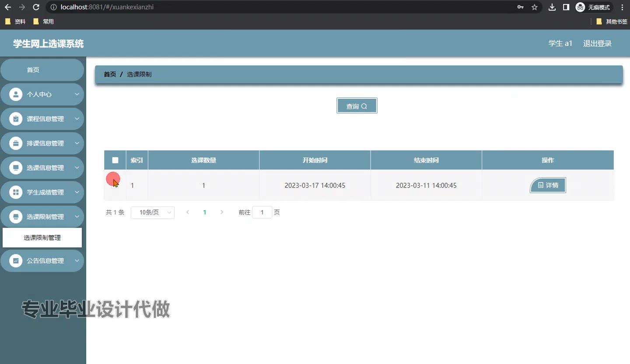Viewport: 630px width, 364px height.
Task: Click the 选课限制 breadcrumb text
Action: click(x=139, y=74)
